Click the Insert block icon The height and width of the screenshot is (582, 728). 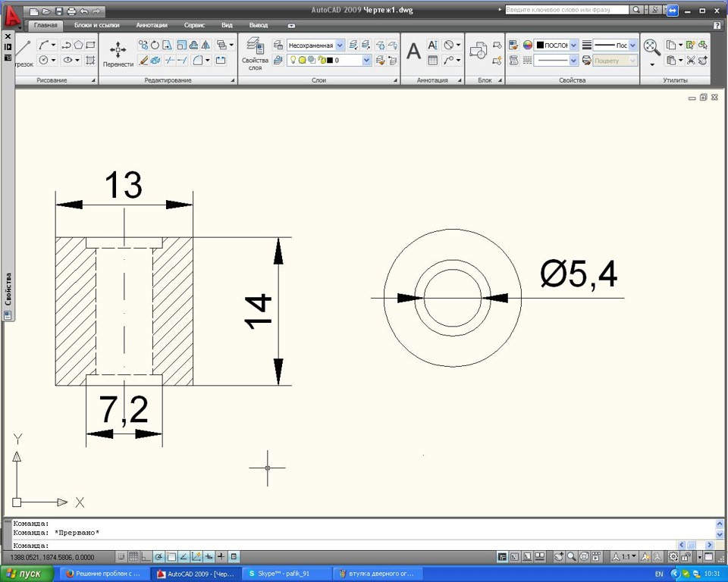[x=478, y=52]
